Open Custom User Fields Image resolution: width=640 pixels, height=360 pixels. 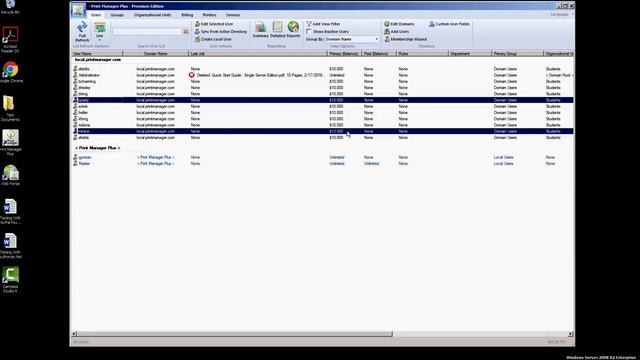point(449,24)
